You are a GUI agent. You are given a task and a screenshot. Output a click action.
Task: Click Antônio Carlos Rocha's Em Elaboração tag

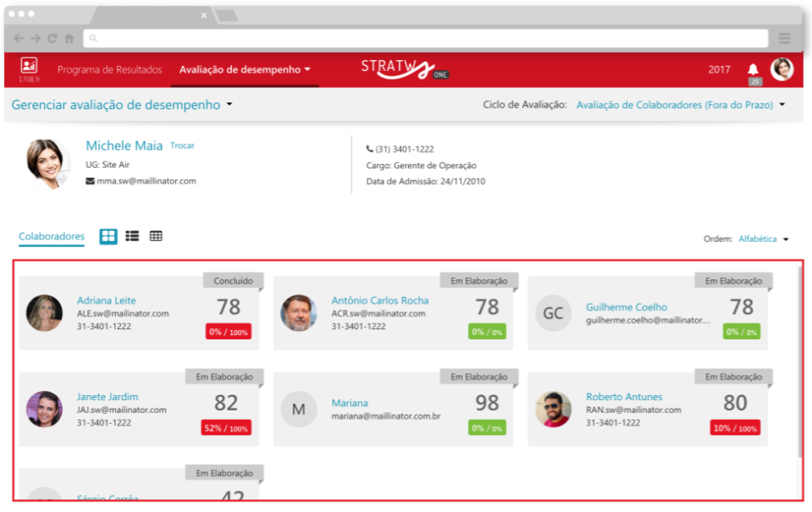[x=479, y=280]
